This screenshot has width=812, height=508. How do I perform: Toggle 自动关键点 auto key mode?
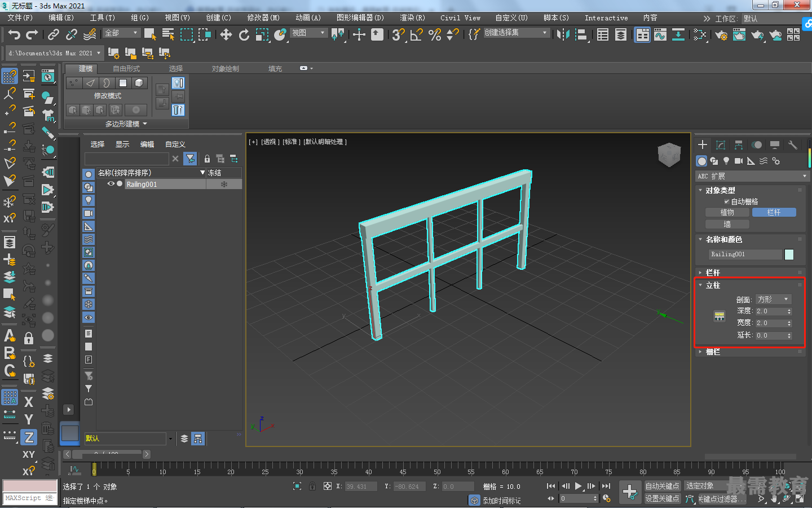(x=663, y=486)
